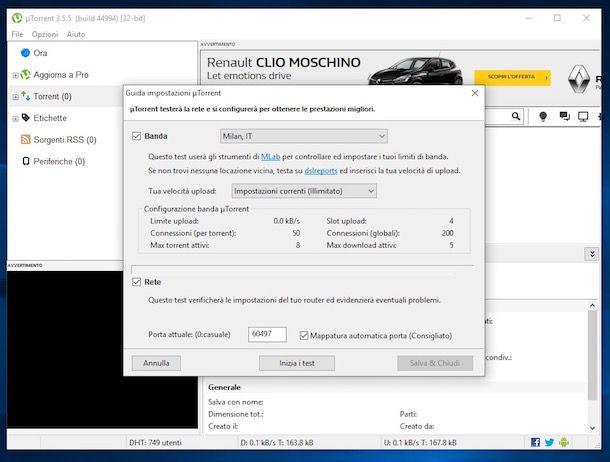Expand the Aggiorna a Pro tree node
The image size is (610, 462).
click(x=15, y=75)
